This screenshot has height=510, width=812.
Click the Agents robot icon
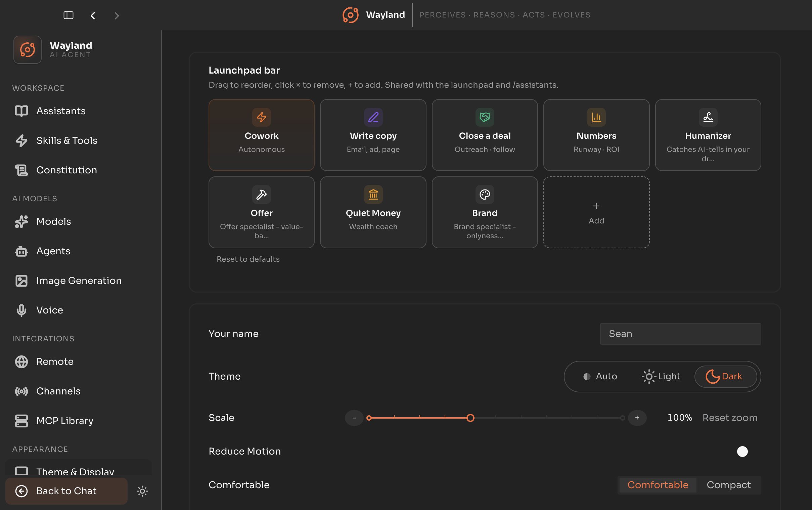[x=21, y=251]
